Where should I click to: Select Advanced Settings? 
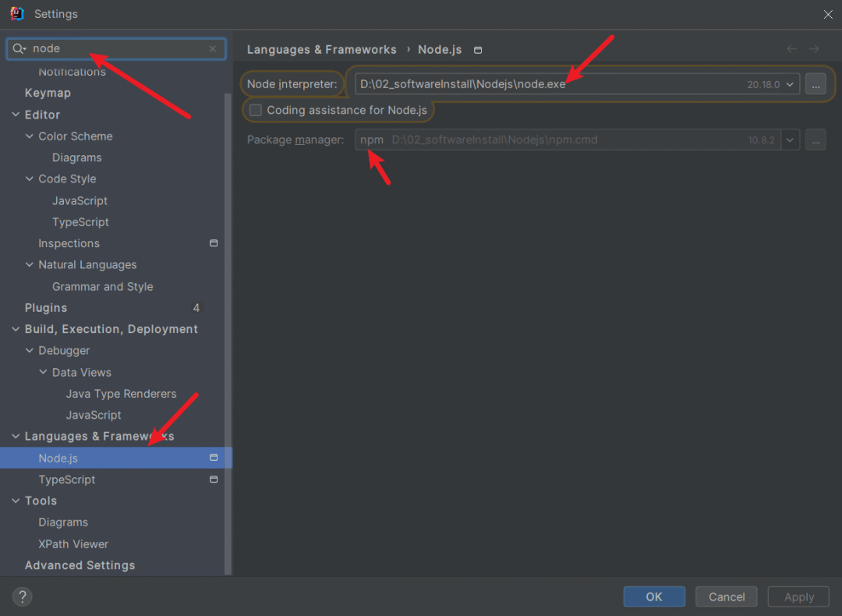point(80,565)
